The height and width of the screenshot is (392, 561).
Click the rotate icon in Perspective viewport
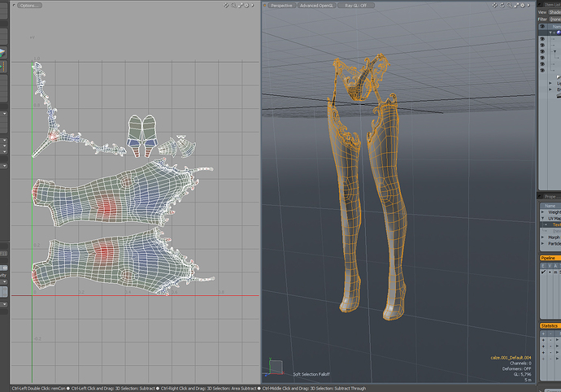502,6
